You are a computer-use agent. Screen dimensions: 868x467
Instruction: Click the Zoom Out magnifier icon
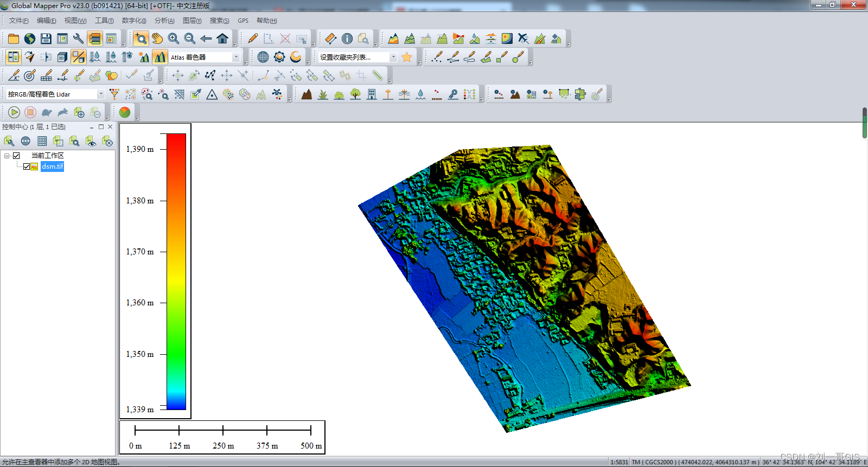click(x=190, y=39)
